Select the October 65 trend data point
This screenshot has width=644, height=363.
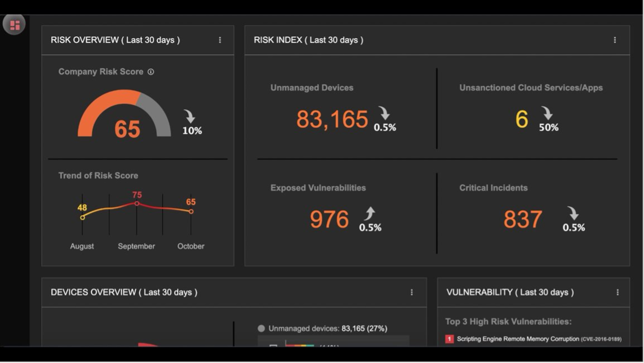(191, 211)
